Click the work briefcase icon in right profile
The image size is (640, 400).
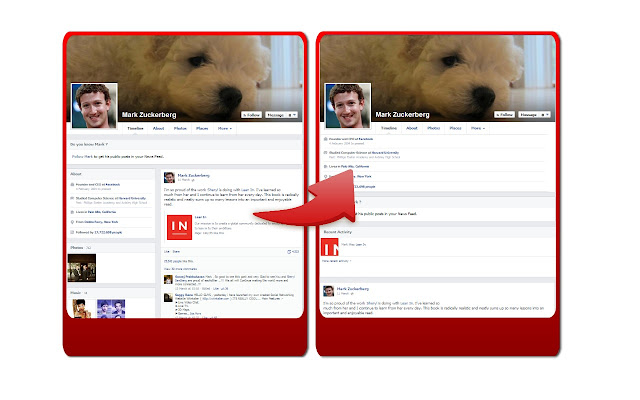click(x=325, y=139)
